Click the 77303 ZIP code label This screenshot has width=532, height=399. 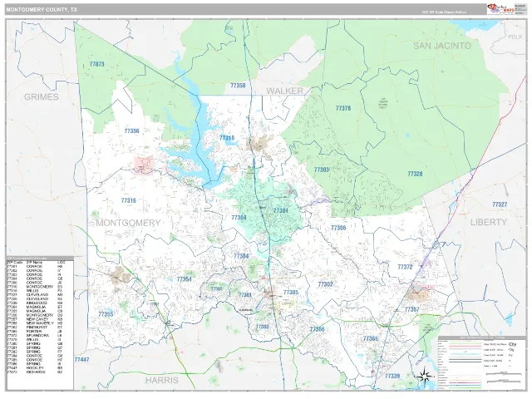(x=322, y=170)
